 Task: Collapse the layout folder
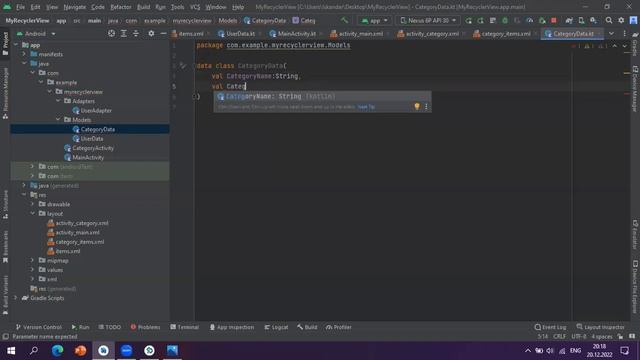32,213
